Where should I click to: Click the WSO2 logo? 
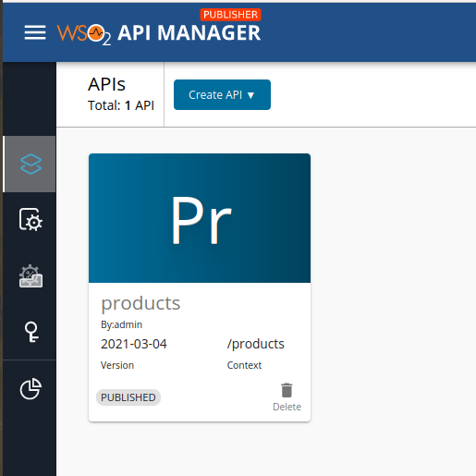click(84, 34)
